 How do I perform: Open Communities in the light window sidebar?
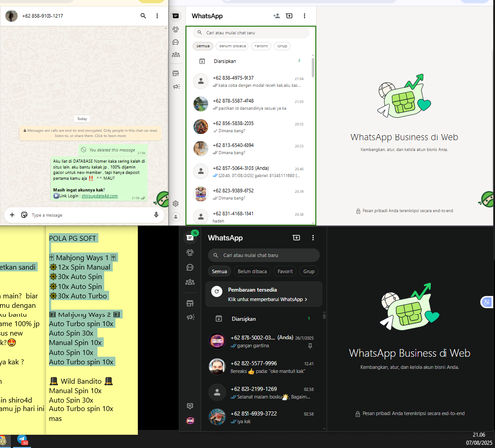point(176,54)
